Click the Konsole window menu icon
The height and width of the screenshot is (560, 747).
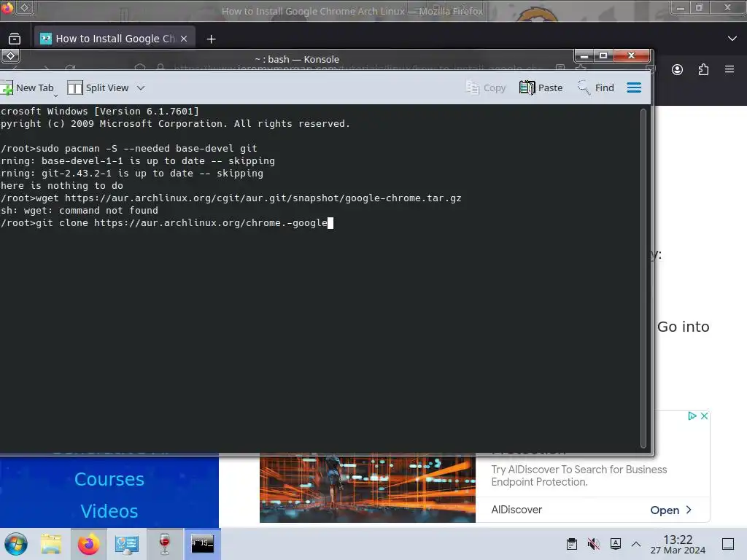point(10,56)
